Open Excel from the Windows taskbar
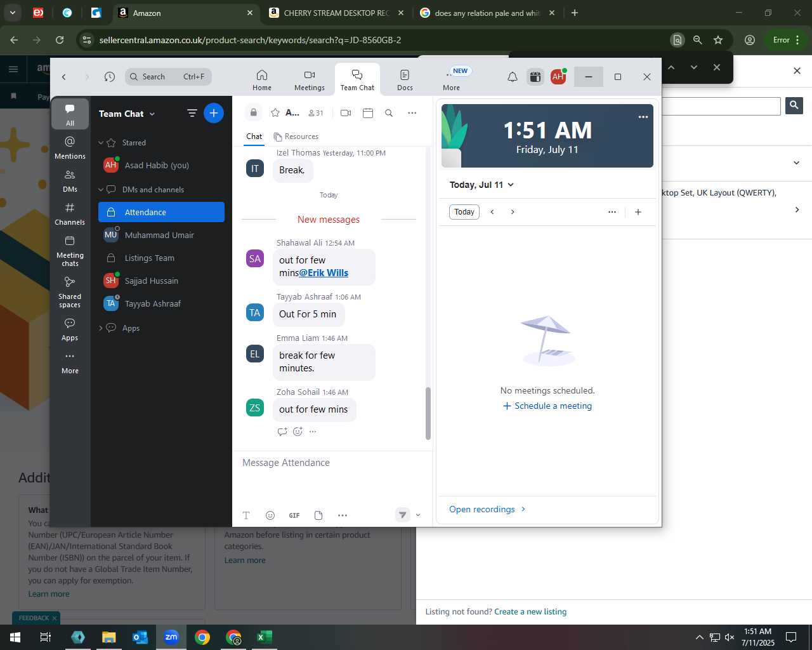This screenshot has height=650, width=812. click(265, 637)
